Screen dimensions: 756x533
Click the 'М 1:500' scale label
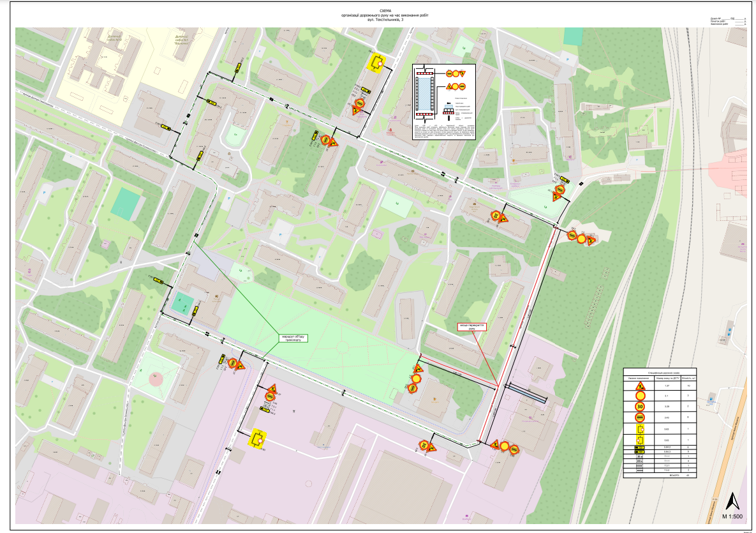point(733,515)
